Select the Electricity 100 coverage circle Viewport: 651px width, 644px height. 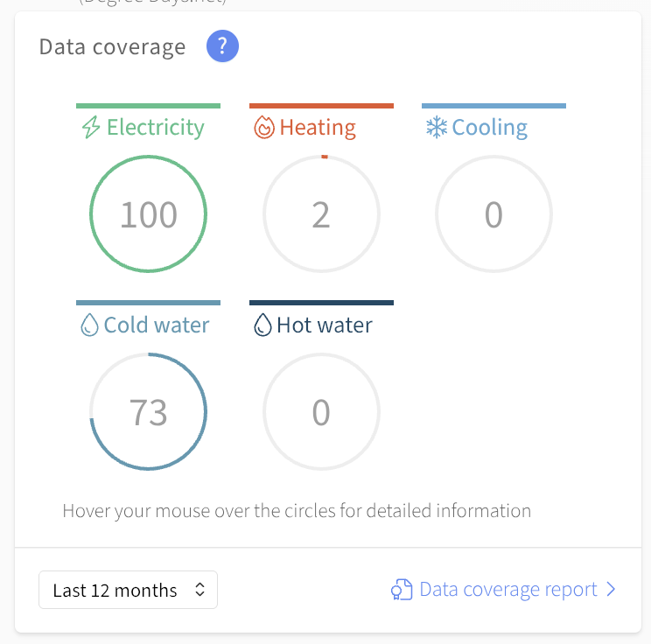(148, 213)
